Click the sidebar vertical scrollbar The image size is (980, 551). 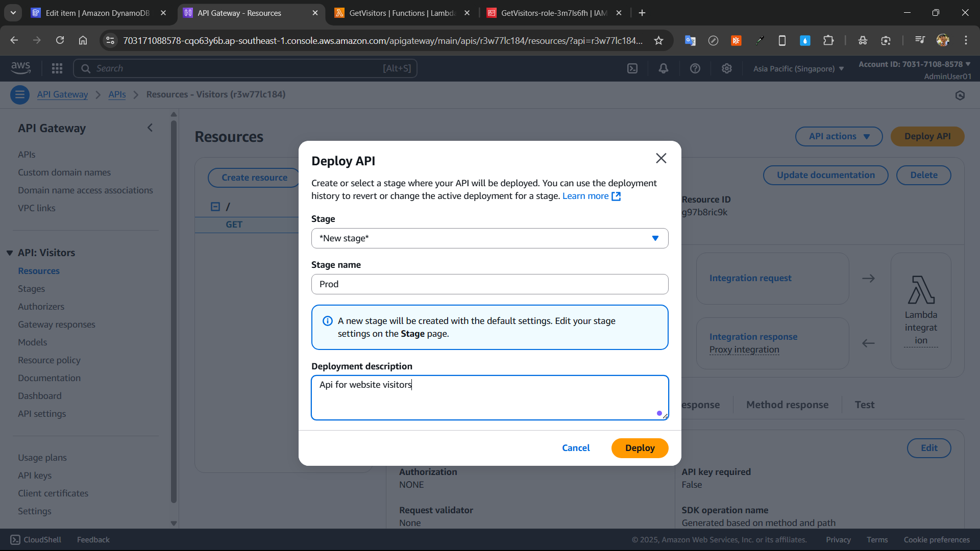click(174, 311)
